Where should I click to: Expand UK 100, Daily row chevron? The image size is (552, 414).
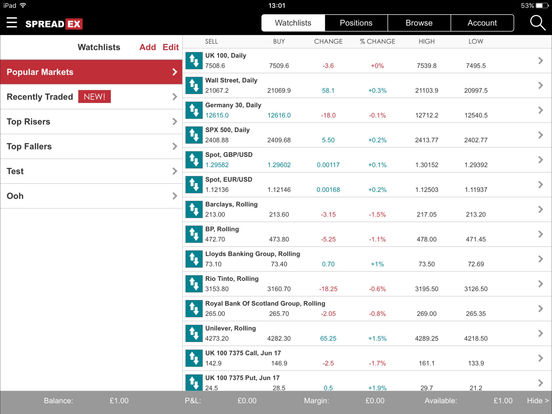[x=540, y=61]
